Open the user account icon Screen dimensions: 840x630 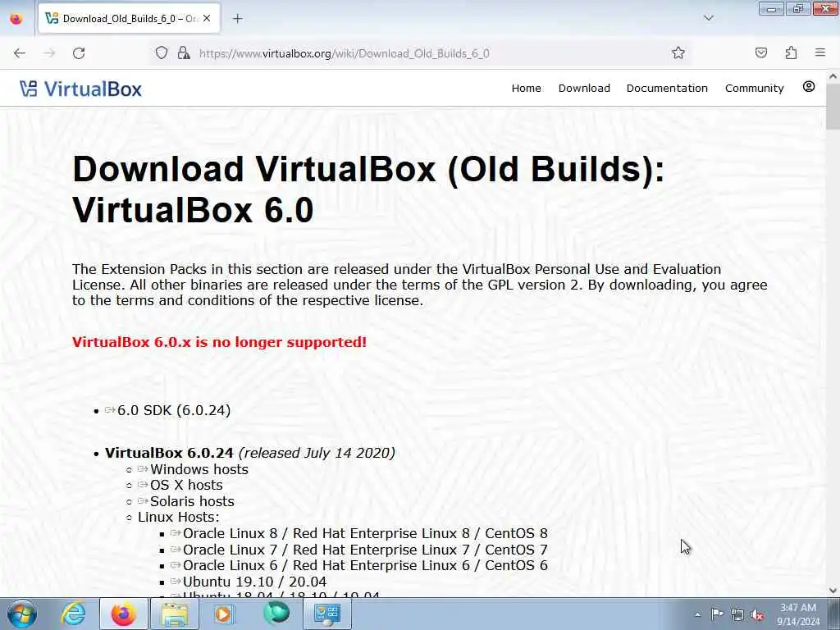(809, 87)
